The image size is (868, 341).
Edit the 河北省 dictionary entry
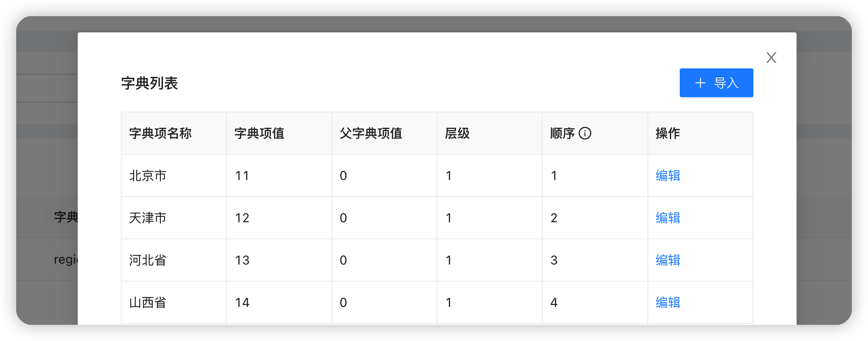pyautogui.click(x=668, y=260)
